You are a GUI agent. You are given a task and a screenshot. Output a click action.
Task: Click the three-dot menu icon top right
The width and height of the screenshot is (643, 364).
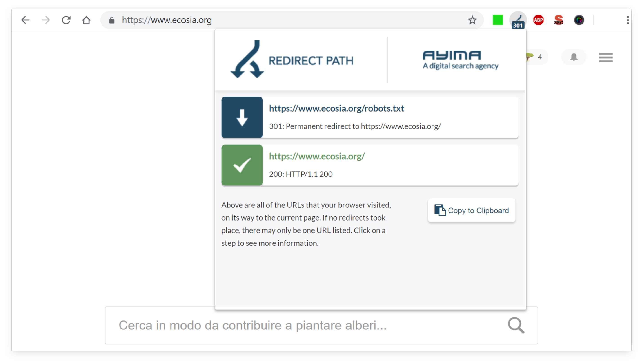pyautogui.click(x=627, y=20)
